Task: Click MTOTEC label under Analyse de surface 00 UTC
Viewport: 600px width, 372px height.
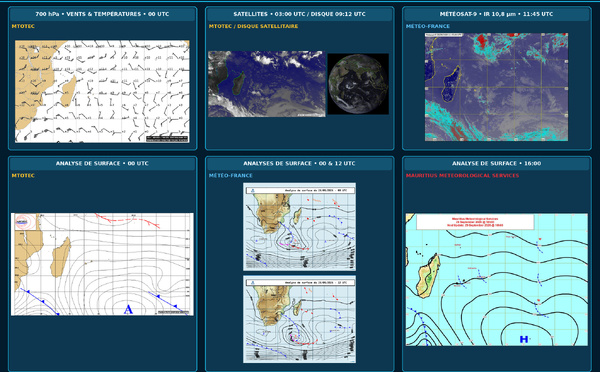Action: [x=23, y=176]
